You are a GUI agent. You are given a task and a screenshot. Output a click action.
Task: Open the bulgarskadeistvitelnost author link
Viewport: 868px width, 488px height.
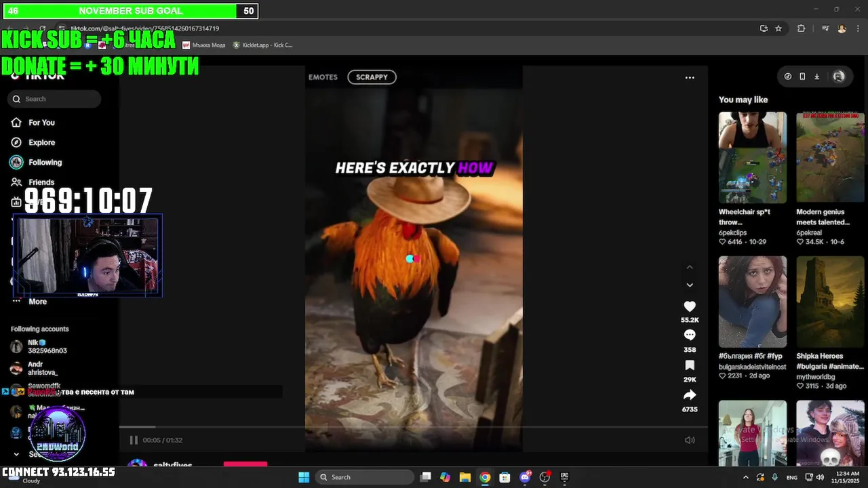753,367
